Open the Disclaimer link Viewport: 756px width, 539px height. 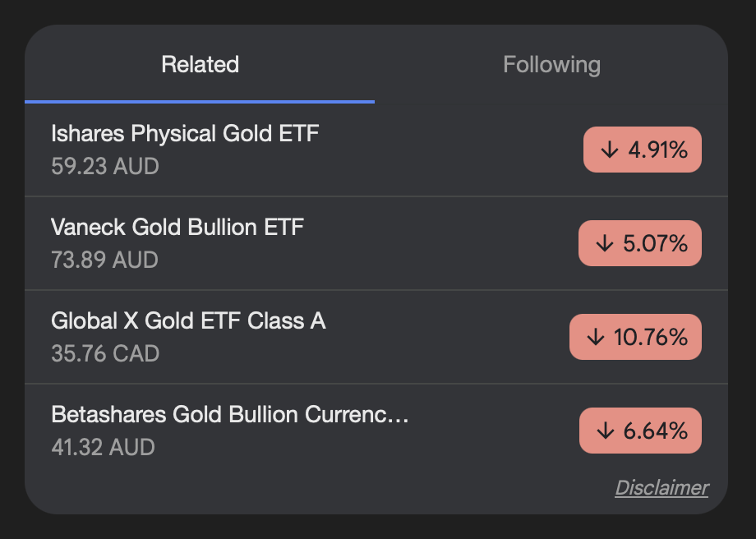(661, 488)
